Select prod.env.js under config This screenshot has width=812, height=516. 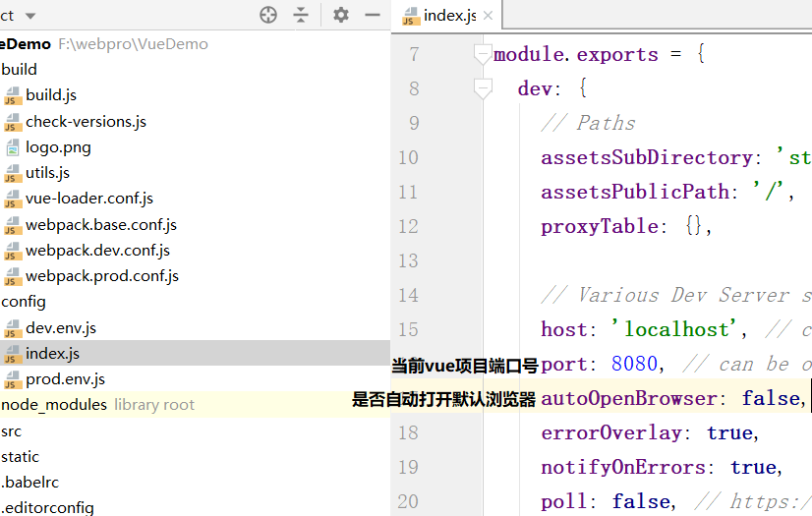(66, 379)
